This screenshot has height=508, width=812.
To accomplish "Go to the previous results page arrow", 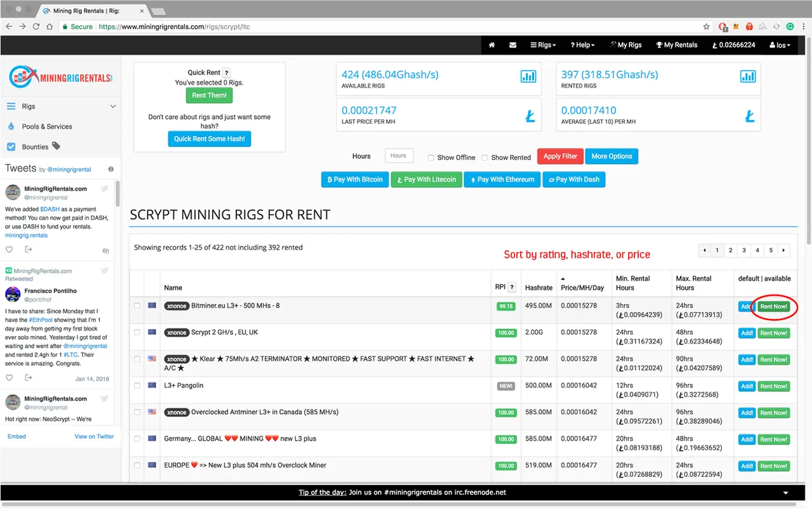I will coord(704,250).
